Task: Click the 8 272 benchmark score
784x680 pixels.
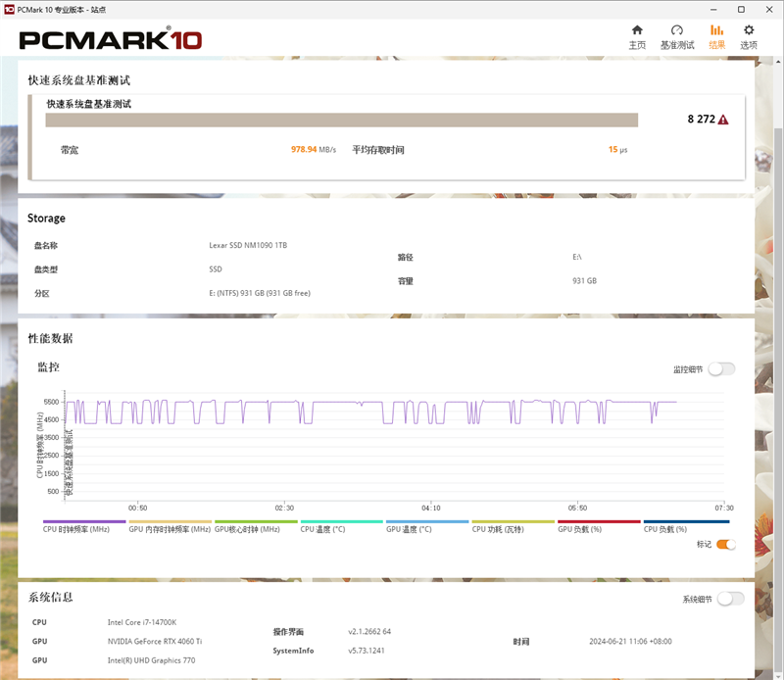Action: (701, 119)
